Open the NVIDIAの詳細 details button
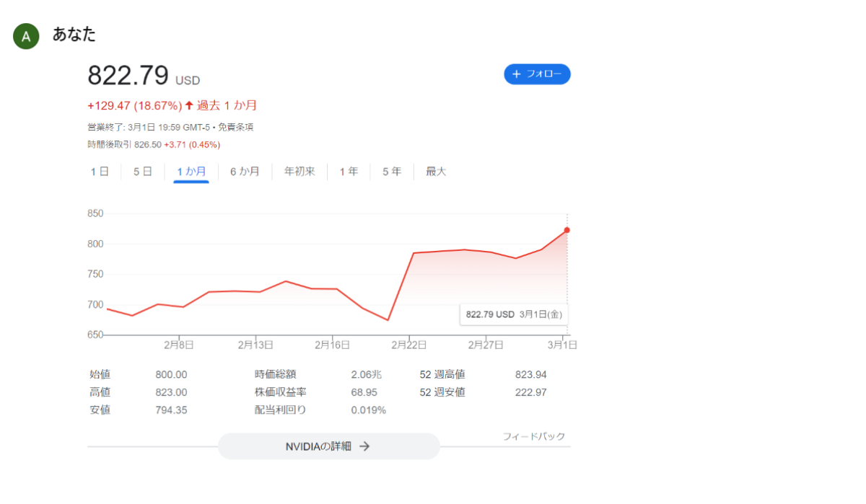This screenshot has height=504, width=866. [x=328, y=446]
